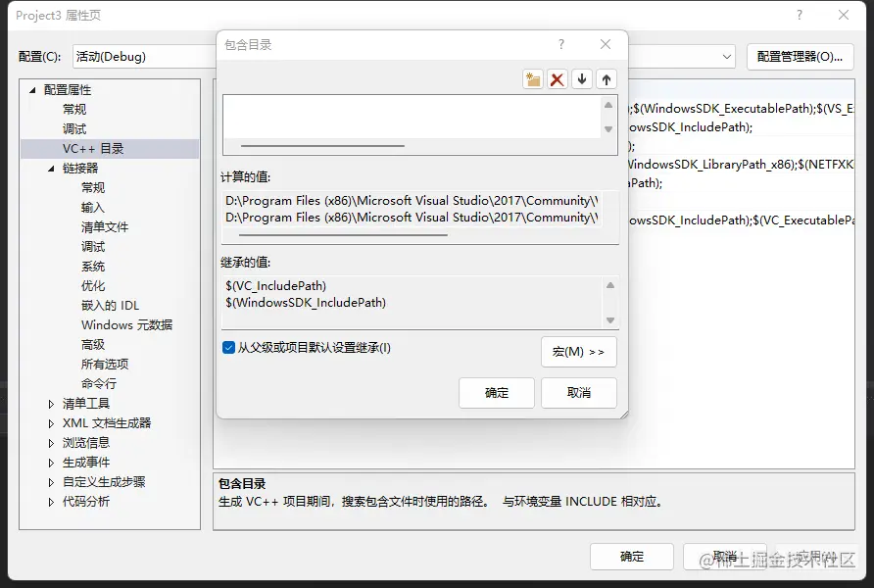Expand the 浏览信息 tree node
874x588 pixels.
[51, 443]
